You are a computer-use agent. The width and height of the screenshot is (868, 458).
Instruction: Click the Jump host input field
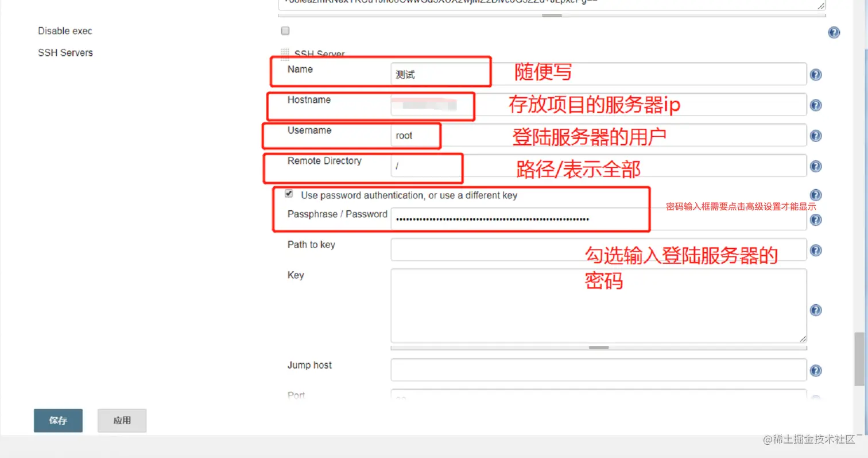(x=598, y=370)
